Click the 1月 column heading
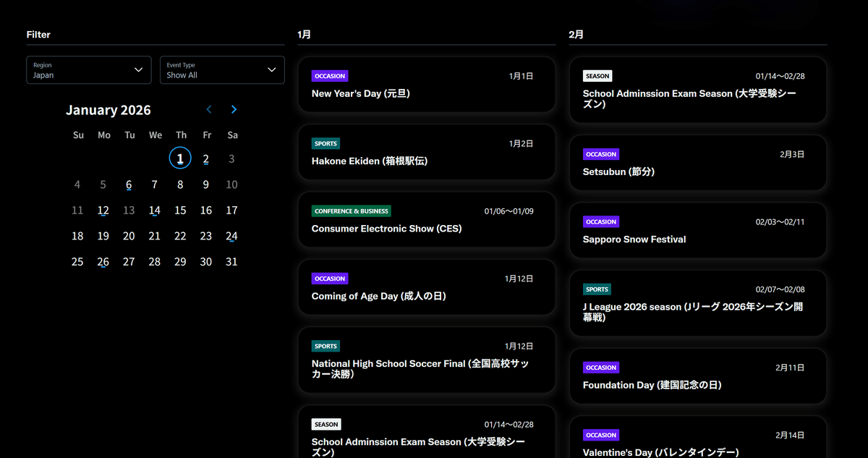The image size is (868, 458). (304, 34)
